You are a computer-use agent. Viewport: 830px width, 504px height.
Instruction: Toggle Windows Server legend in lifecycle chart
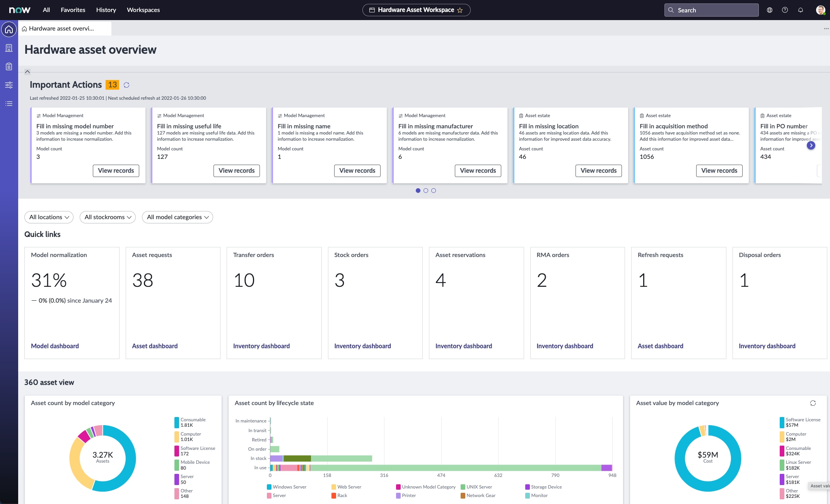pyautogui.click(x=287, y=487)
